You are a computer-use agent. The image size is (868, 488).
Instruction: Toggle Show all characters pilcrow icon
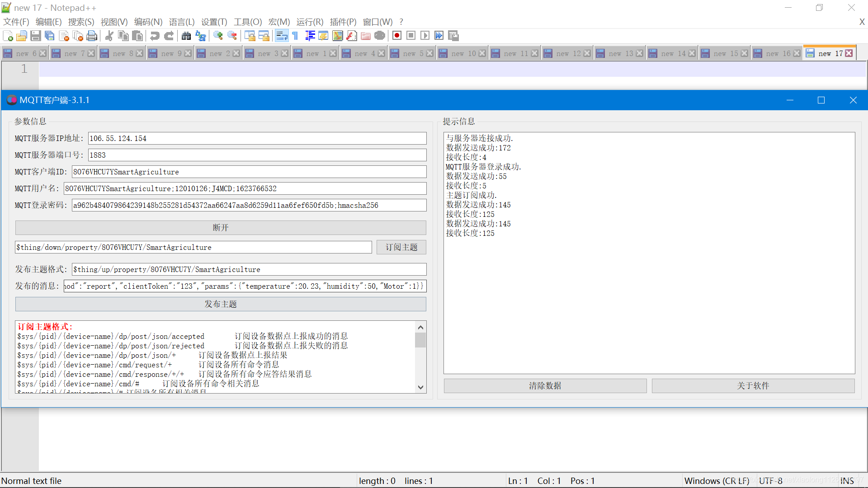tap(295, 36)
